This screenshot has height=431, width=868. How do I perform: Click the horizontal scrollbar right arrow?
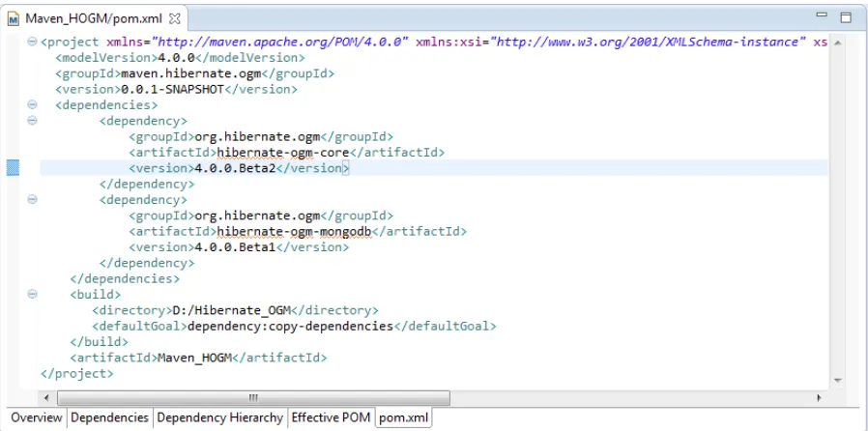click(x=819, y=398)
